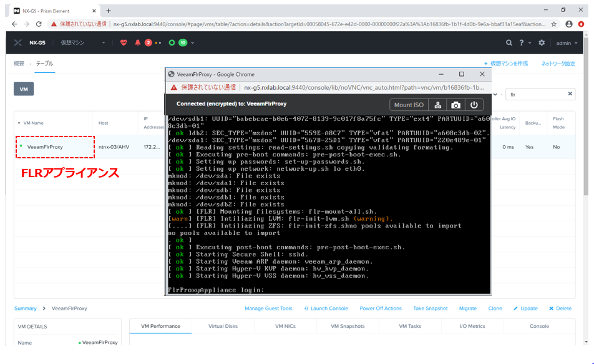Click the Delete action

(560, 309)
